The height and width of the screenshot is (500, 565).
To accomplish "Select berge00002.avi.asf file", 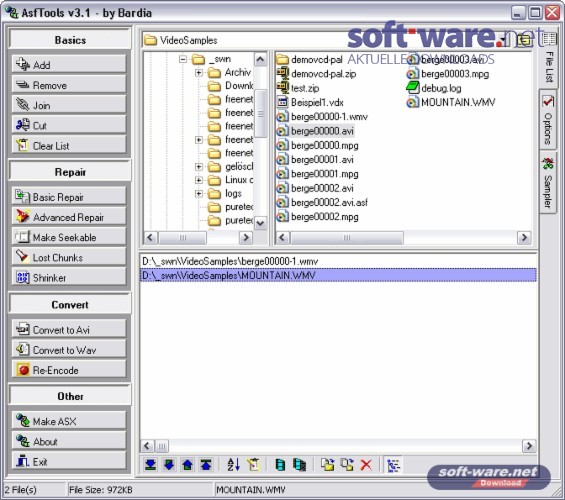I will (x=322, y=202).
